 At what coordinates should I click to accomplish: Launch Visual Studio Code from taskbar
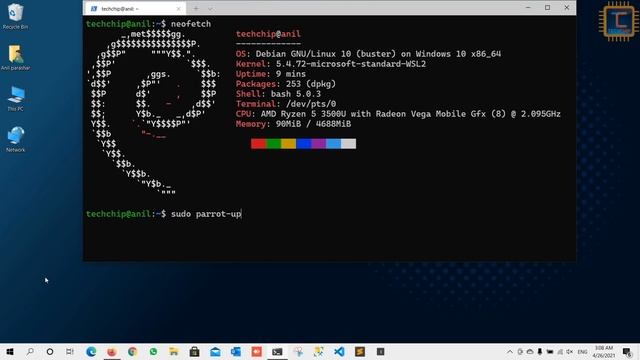click(x=339, y=351)
